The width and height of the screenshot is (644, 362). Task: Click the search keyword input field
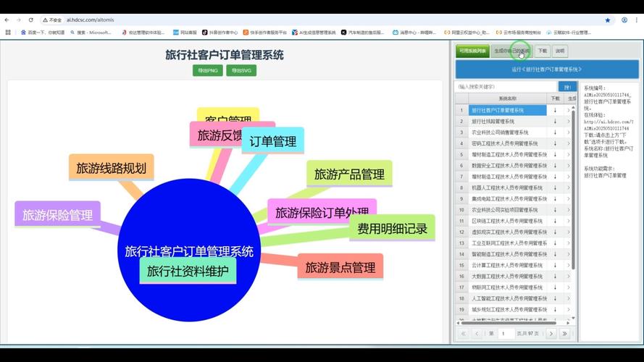[506, 87]
